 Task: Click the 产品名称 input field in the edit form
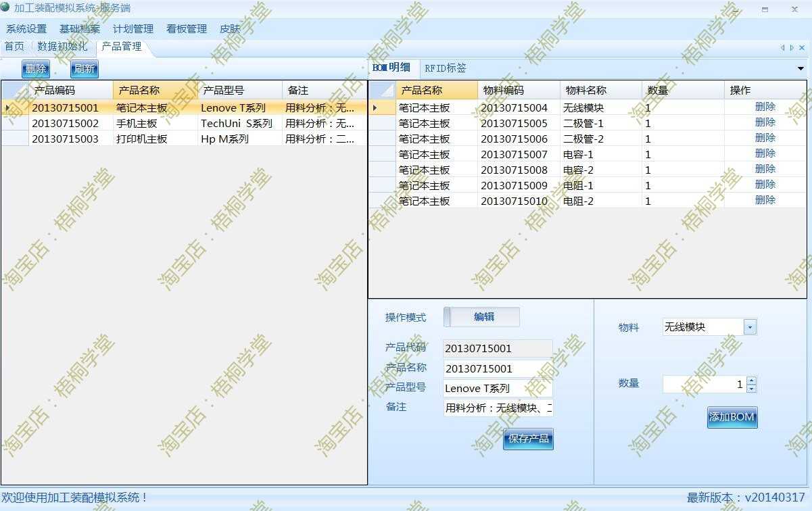point(498,369)
